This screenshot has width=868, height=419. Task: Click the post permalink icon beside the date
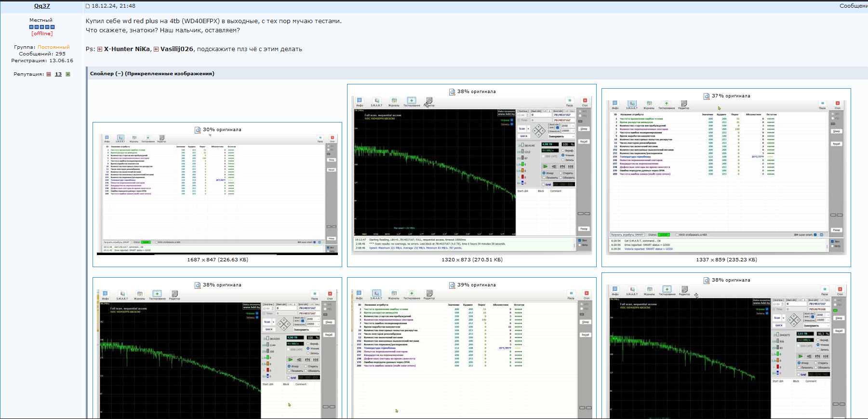click(x=88, y=6)
